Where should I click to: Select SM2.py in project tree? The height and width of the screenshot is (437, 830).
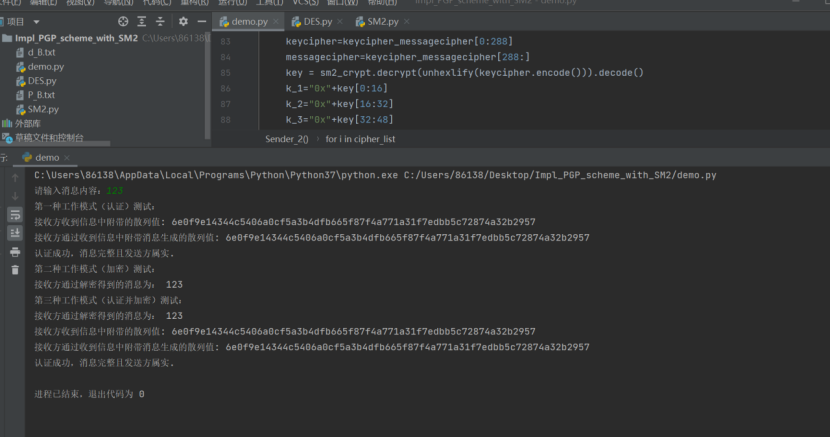43,110
